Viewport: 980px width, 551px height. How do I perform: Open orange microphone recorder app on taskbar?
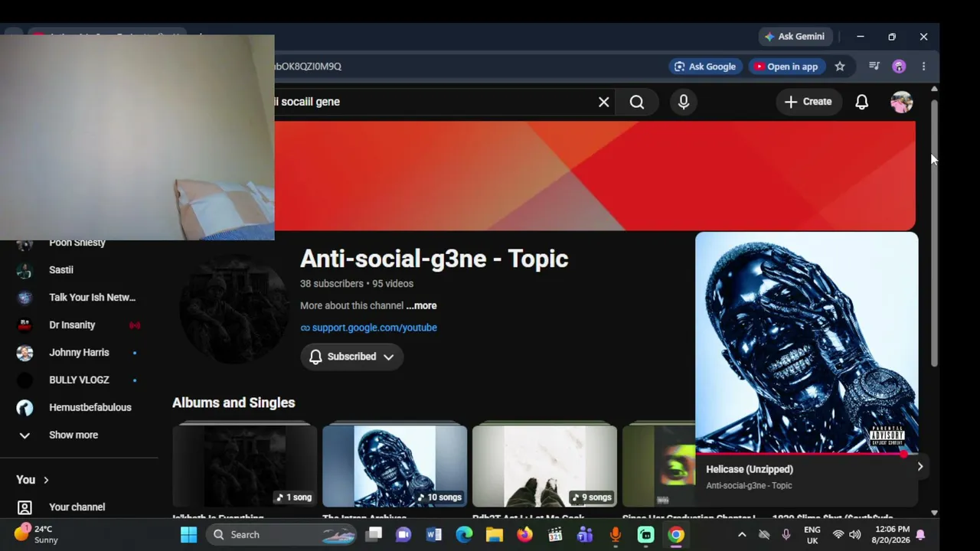(615, 535)
